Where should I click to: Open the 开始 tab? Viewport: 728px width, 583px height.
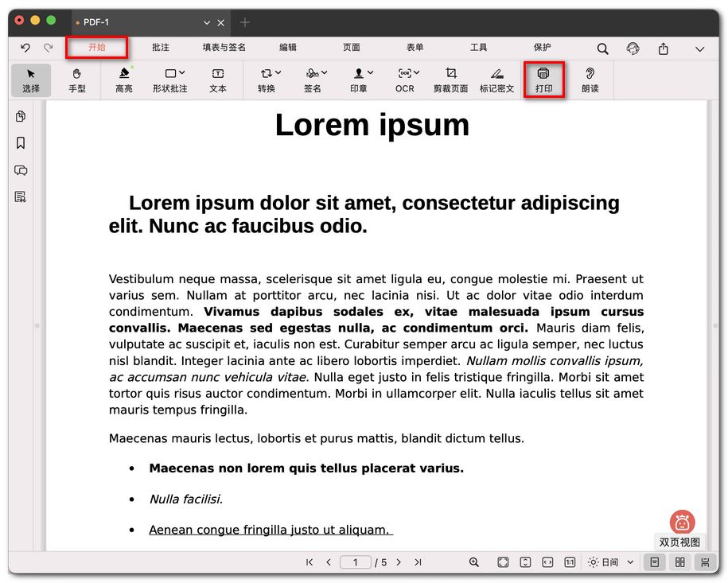pos(96,48)
